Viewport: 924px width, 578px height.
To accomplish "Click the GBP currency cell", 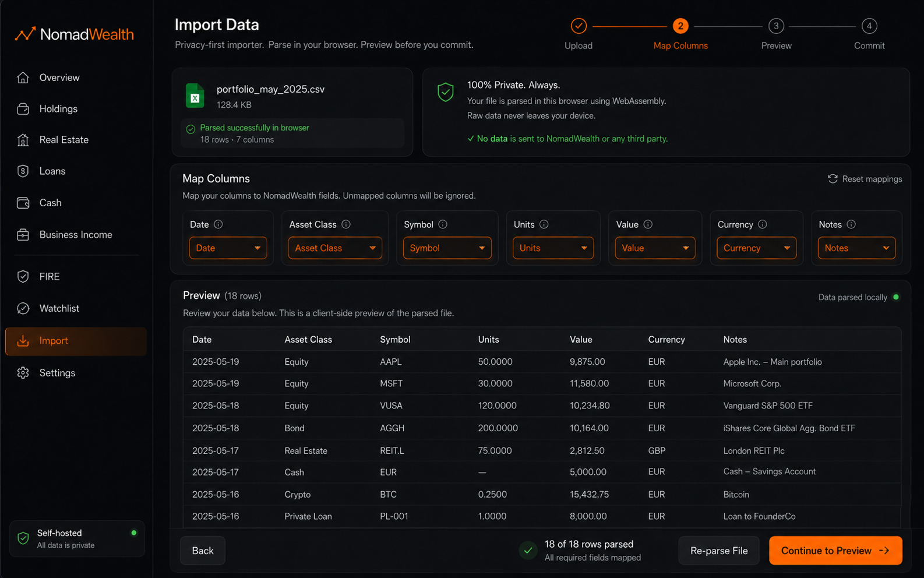I will pos(657,451).
